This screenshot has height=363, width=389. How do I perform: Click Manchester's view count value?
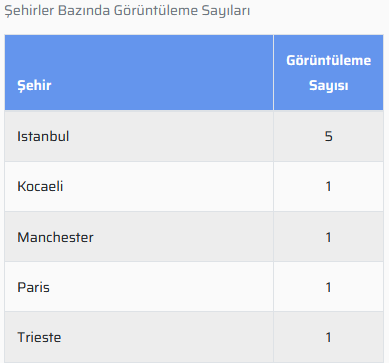click(x=329, y=237)
